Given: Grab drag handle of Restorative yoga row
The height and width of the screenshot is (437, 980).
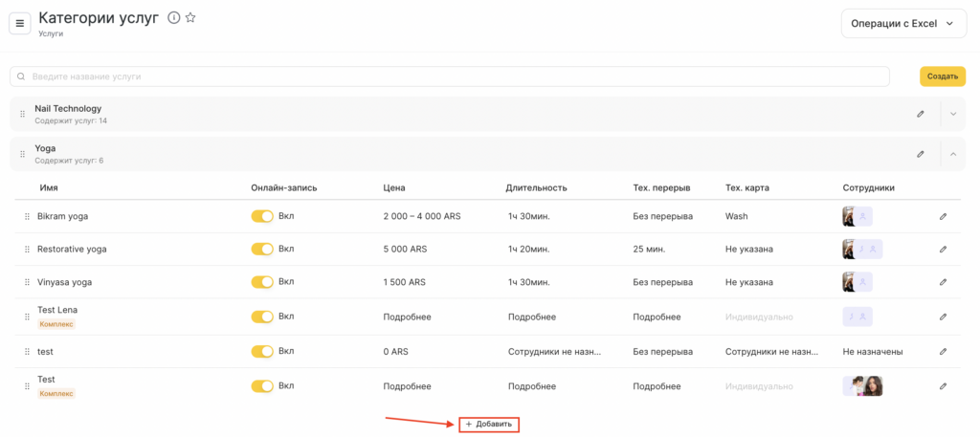Looking at the screenshot, I should pos(27,250).
